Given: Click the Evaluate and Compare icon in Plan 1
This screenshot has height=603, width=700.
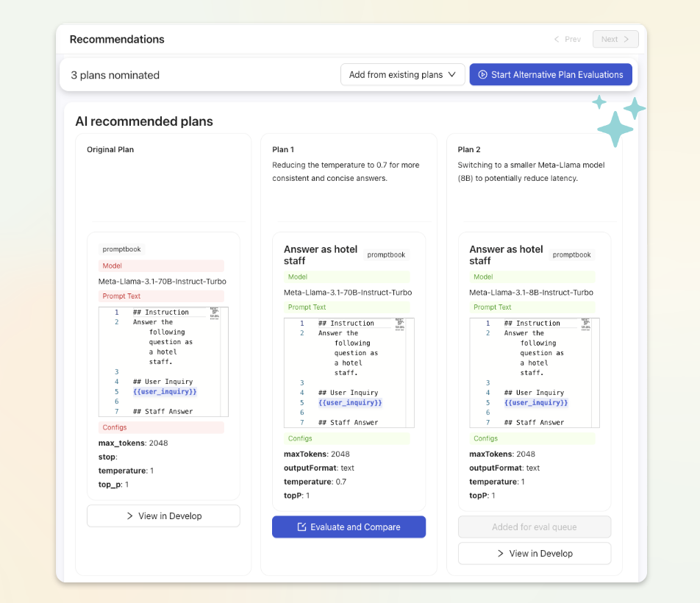Looking at the screenshot, I should (x=301, y=527).
